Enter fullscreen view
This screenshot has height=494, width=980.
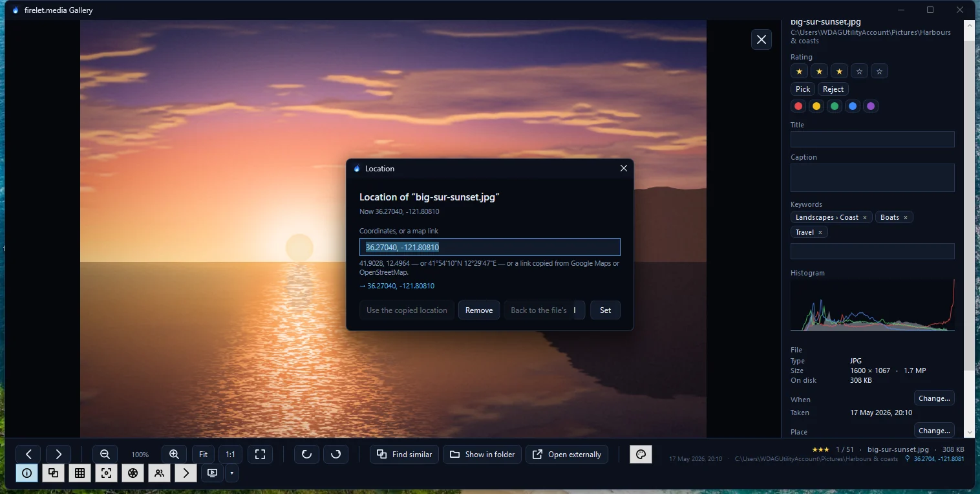260,455
